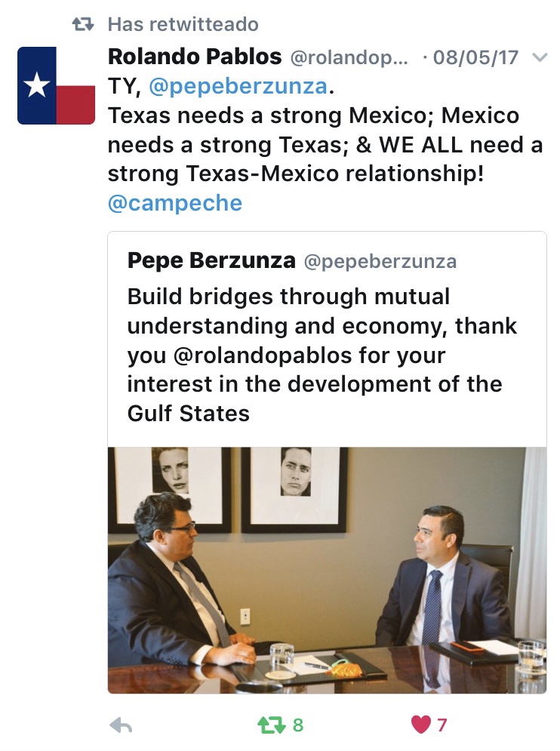Click the reply arrow icon
This screenshot has width=560, height=751.
tap(121, 725)
